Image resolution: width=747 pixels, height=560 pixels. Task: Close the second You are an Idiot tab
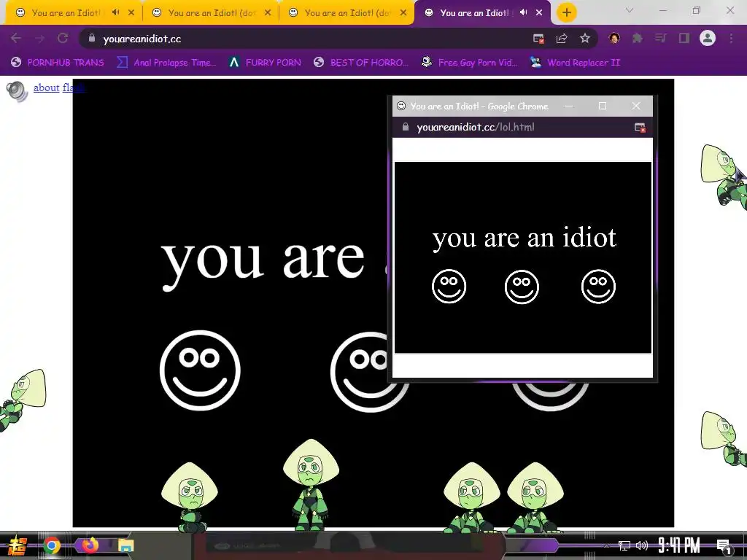coord(268,13)
